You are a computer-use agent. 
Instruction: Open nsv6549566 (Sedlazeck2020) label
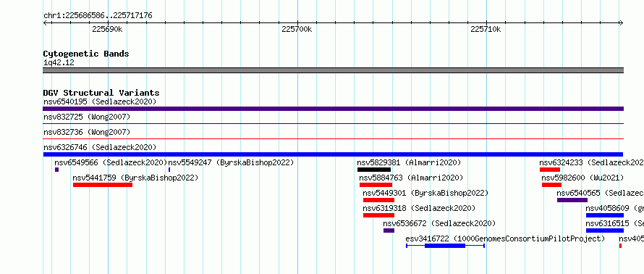tap(111, 162)
